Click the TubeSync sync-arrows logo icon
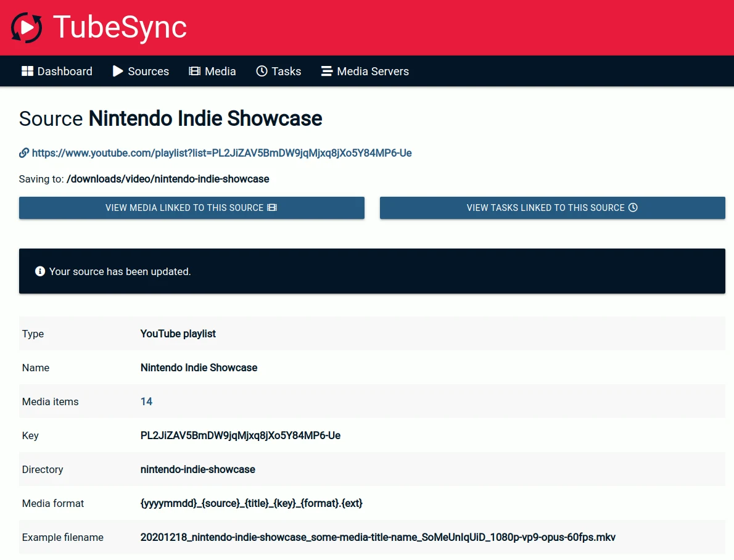 click(27, 28)
